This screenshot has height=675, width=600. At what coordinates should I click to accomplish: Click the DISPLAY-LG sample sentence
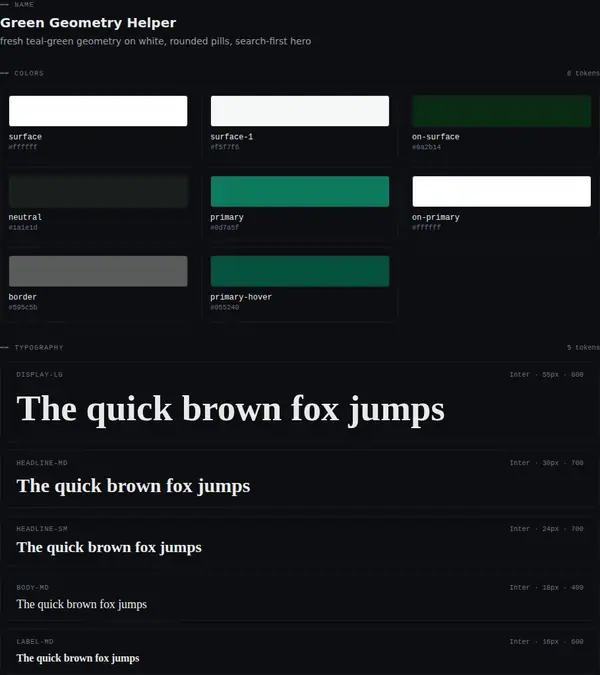pyautogui.click(x=230, y=409)
